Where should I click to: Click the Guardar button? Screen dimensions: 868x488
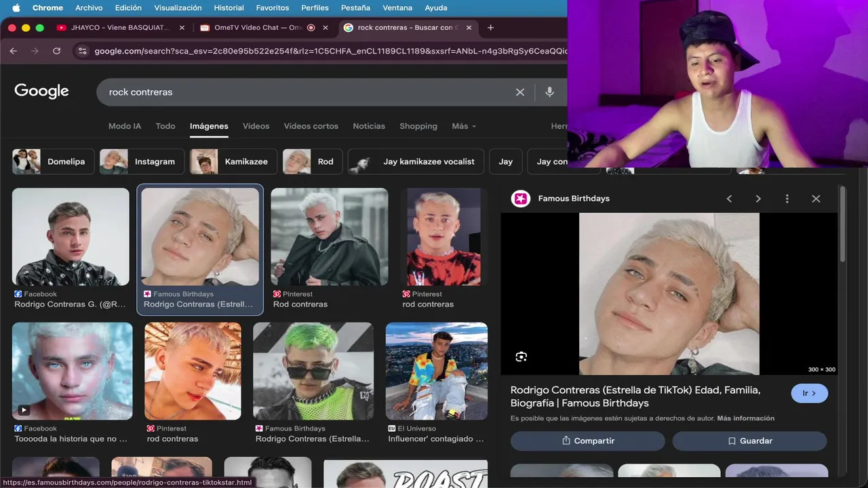(749, 441)
